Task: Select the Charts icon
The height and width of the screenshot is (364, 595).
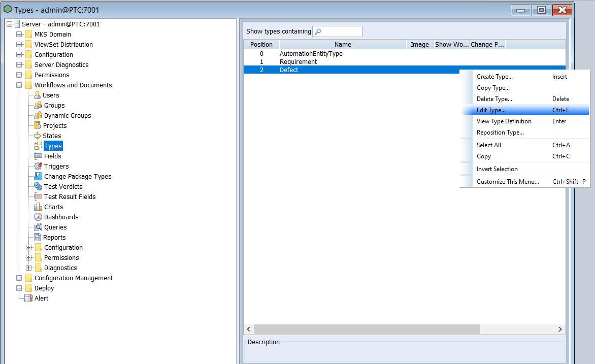Action: click(x=38, y=207)
